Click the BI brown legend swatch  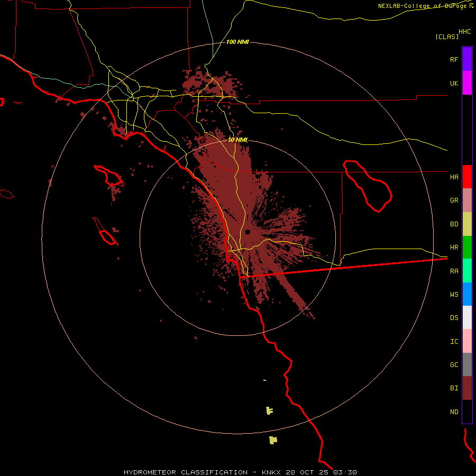[x=467, y=388]
